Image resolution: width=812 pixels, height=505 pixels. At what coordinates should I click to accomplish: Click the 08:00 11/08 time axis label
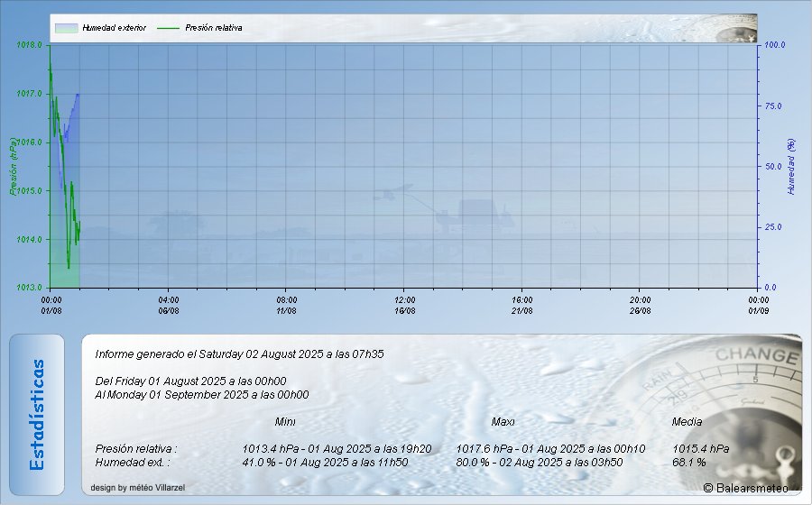tap(286, 306)
